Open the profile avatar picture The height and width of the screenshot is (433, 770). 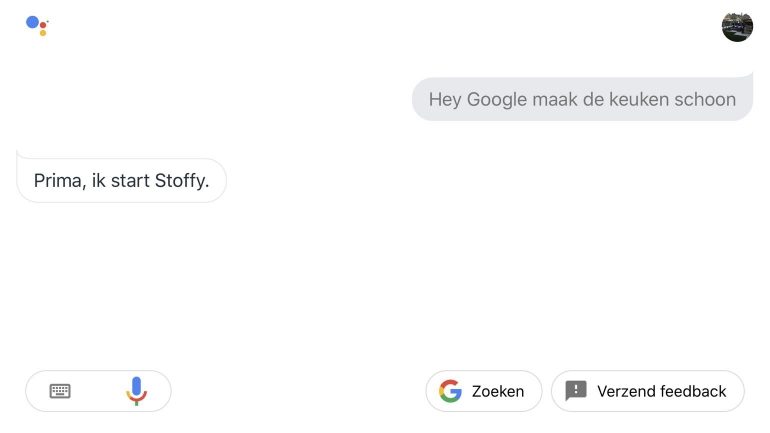736,27
